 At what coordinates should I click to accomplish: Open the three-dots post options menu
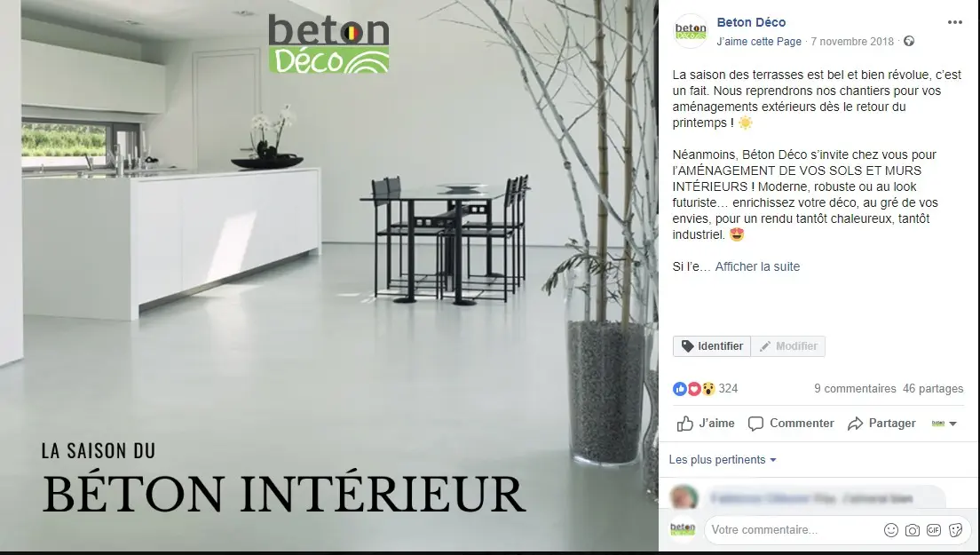[x=954, y=22]
